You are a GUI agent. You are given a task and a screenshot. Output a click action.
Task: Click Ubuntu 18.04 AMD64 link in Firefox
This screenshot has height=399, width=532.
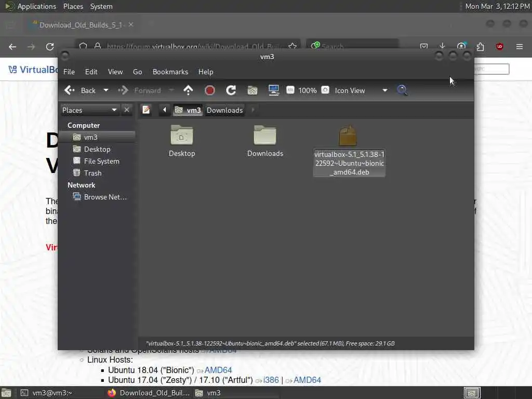218,370
